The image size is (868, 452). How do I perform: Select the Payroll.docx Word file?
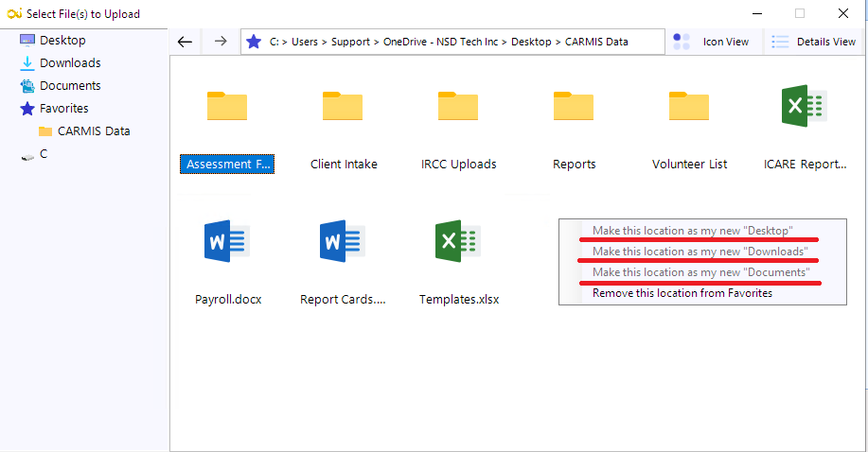(227, 241)
